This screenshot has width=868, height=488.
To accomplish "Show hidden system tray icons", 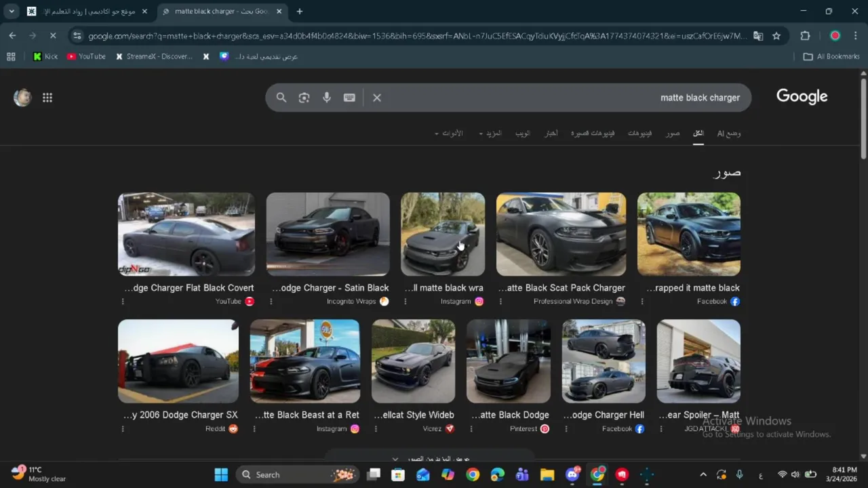I will [x=703, y=474].
